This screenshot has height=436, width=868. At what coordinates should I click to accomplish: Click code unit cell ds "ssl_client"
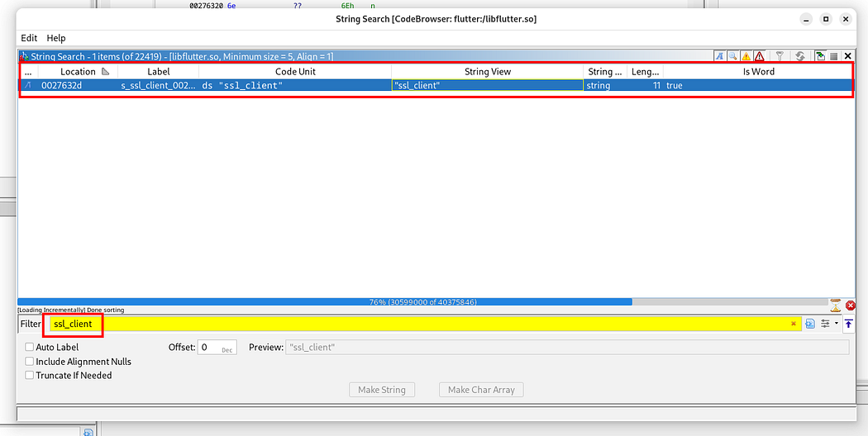click(295, 86)
